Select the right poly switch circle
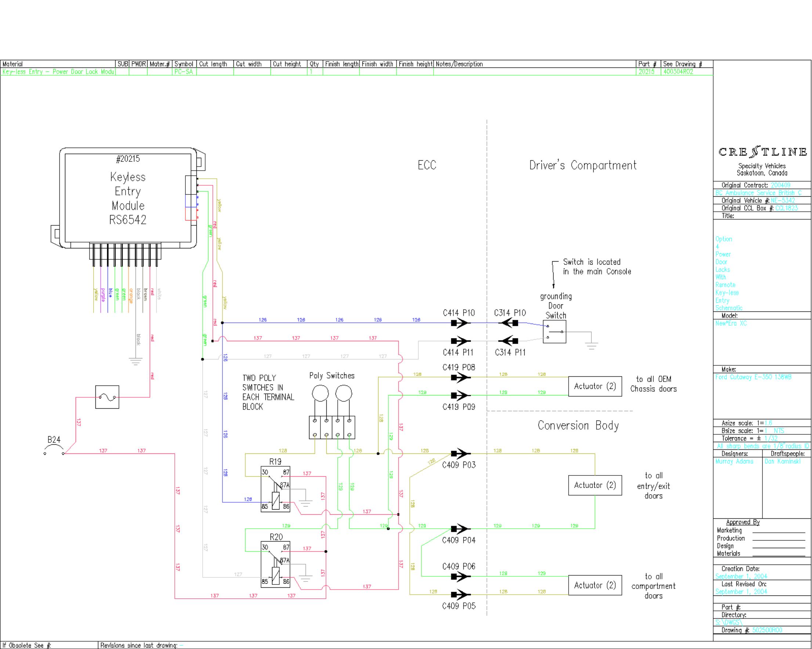 coord(344,393)
